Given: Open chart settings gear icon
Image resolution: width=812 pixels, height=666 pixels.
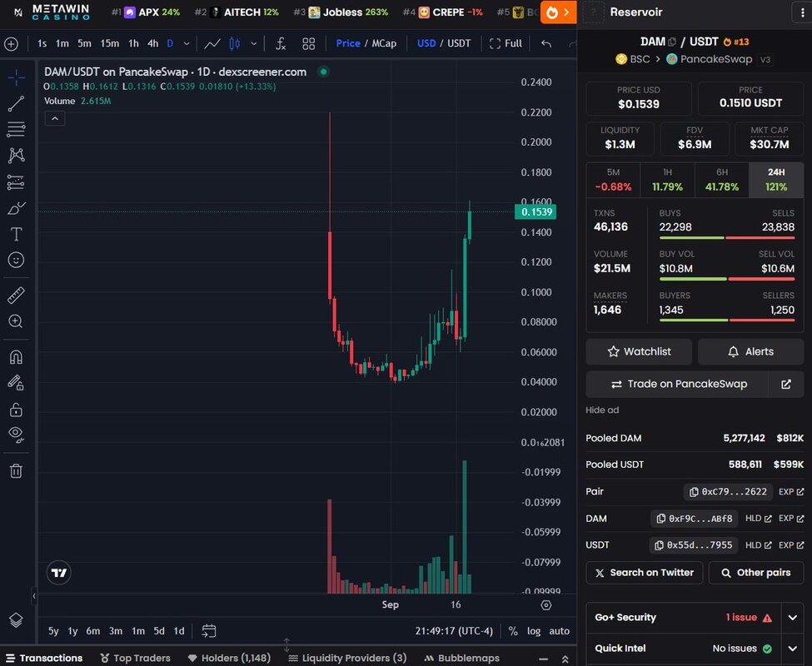Looking at the screenshot, I should coord(545,605).
